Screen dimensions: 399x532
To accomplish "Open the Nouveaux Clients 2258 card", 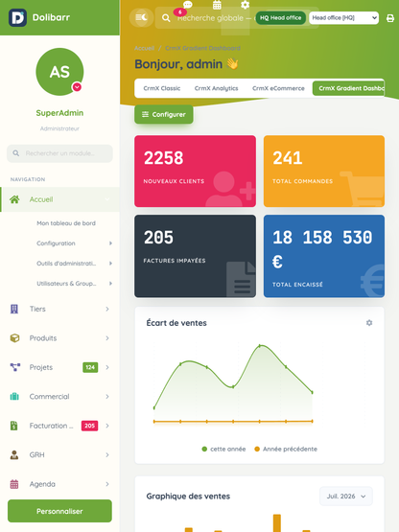I will pyautogui.click(x=196, y=171).
